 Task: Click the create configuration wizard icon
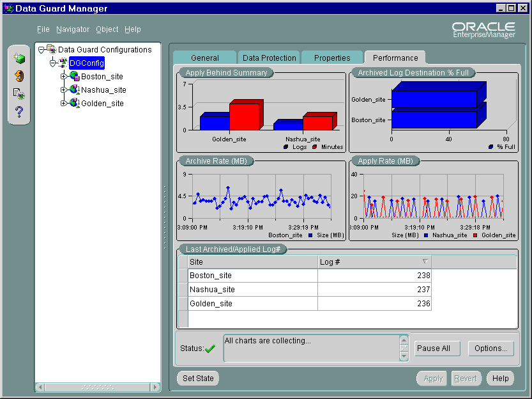pyautogui.click(x=19, y=59)
